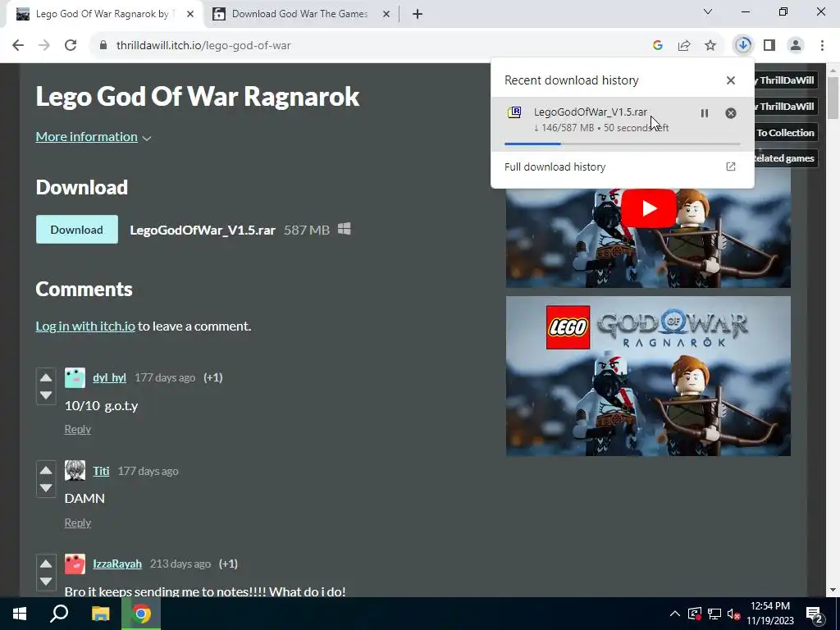Upvote dyl_hyl's comment
This screenshot has width=840, height=630.
coord(46,377)
